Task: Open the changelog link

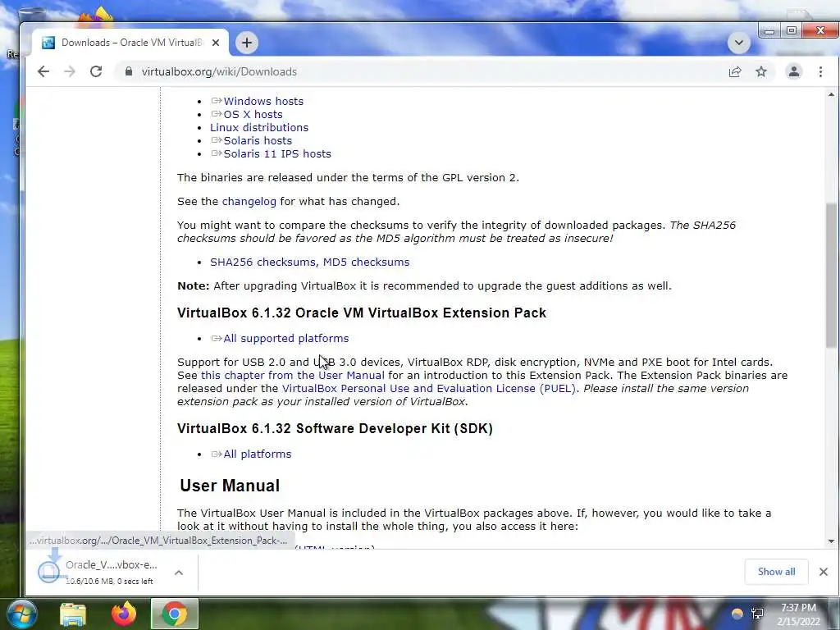Action: [x=249, y=202]
